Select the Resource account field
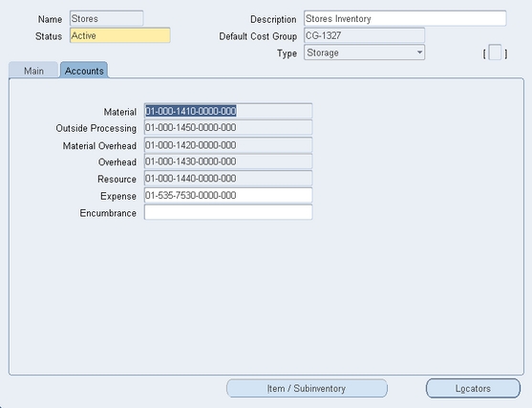This screenshot has width=532, height=408. tap(228, 179)
